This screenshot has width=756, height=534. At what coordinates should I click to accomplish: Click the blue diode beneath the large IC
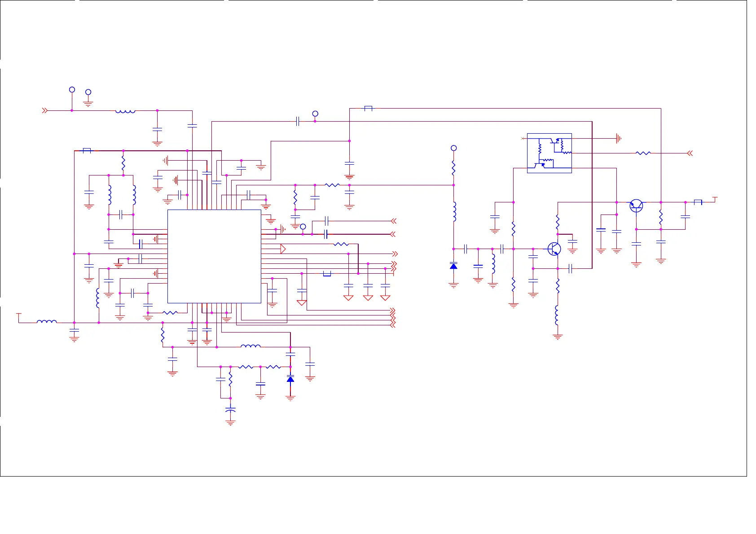290,380
